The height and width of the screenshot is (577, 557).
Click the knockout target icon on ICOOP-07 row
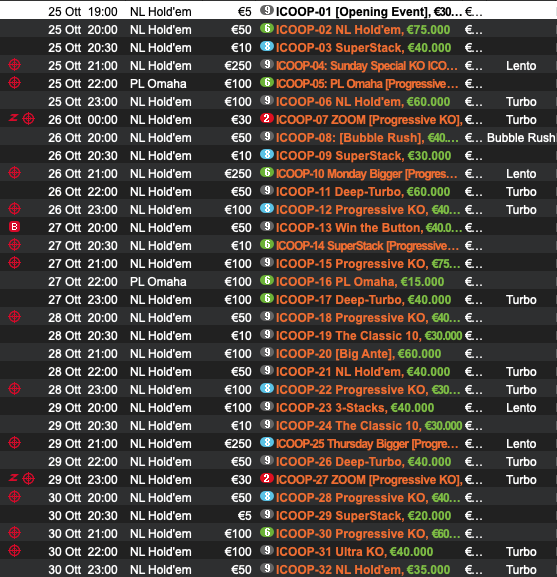(28, 119)
